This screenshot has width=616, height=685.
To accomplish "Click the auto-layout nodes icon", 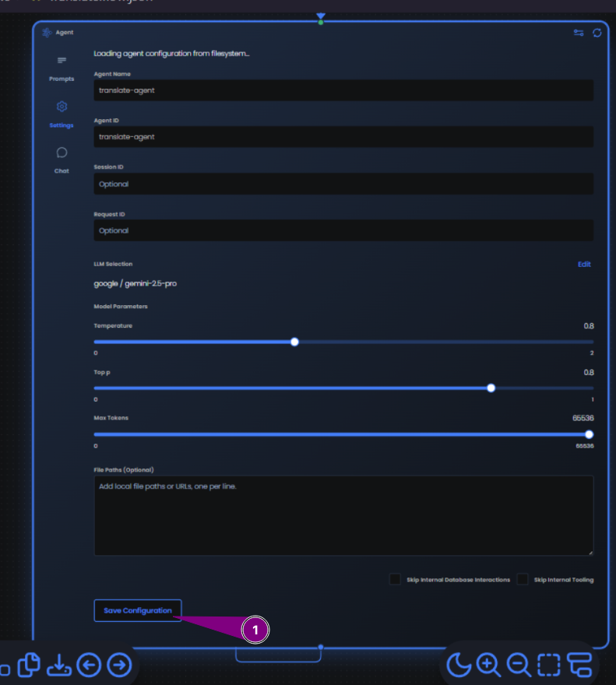I will coord(579,665).
